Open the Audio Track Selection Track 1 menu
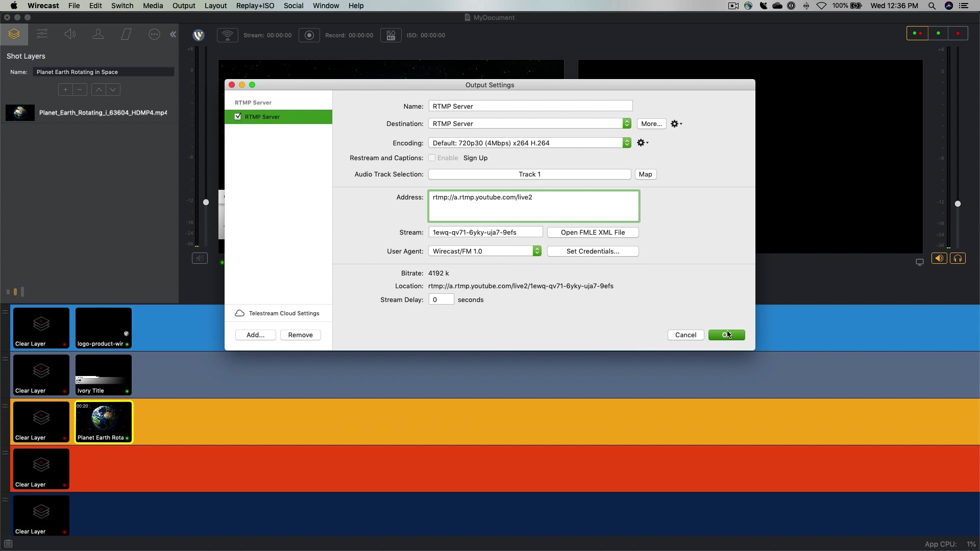The height and width of the screenshot is (551, 980). coord(530,174)
